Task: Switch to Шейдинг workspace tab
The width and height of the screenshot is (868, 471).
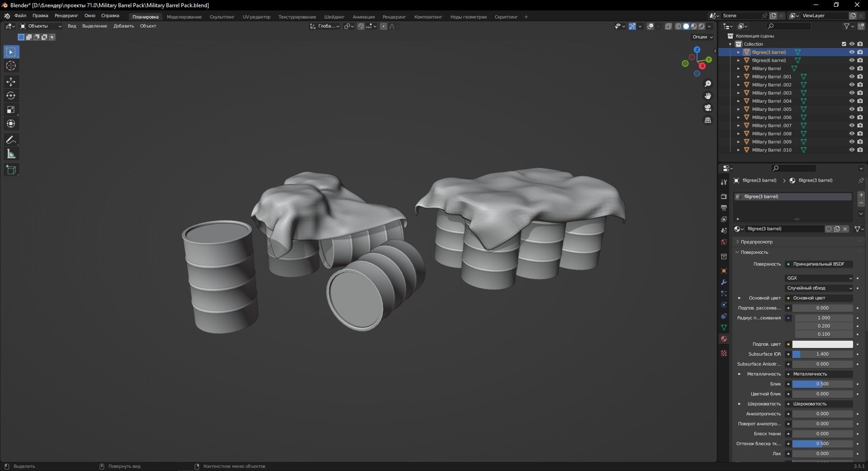Action: [x=334, y=17]
